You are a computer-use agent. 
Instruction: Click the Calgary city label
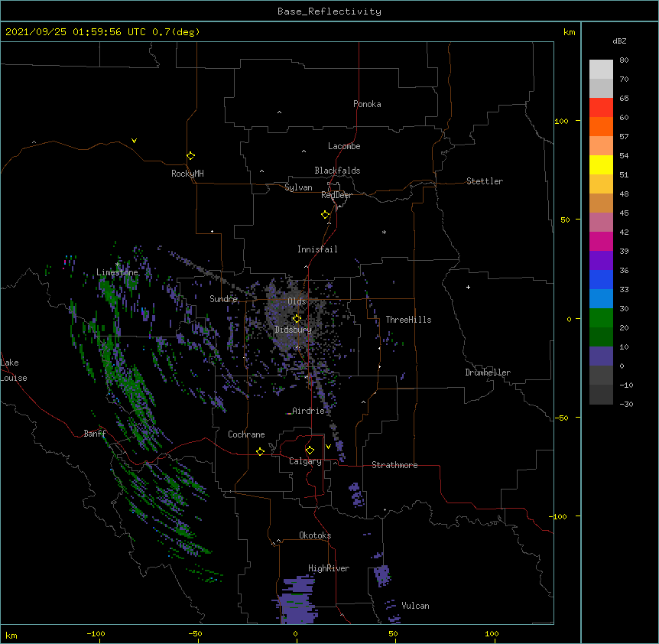coord(305,461)
